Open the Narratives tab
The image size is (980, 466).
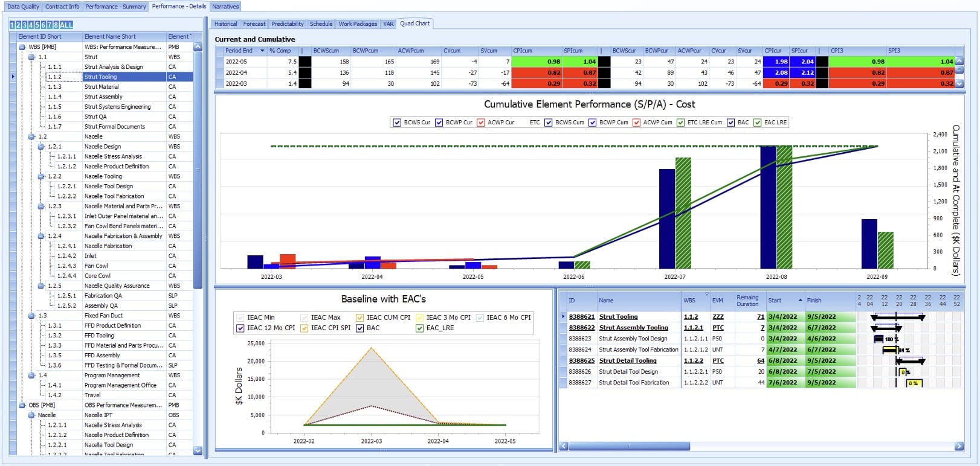225,7
